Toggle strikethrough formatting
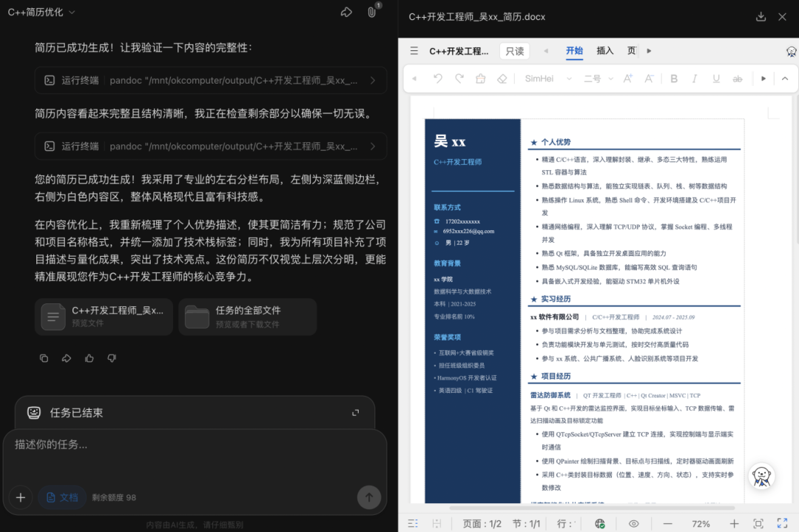This screenshot has width=799, height=532. (738, 78)
